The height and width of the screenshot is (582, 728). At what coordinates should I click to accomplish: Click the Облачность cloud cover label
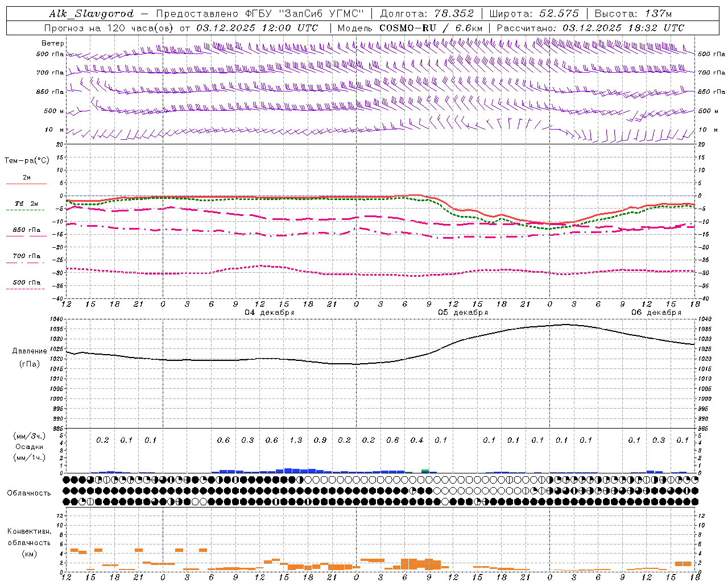pyautogui.click(x=29, y=493)
